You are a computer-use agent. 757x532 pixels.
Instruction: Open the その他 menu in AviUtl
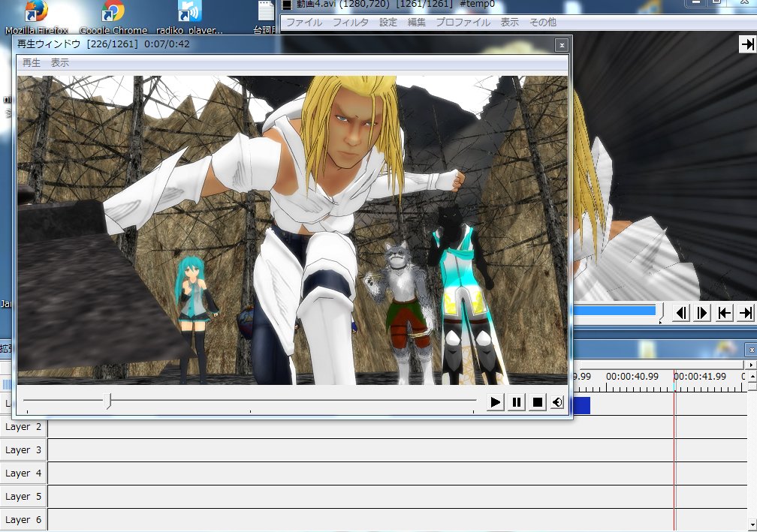pyautogui.click(x=543, y=23)
